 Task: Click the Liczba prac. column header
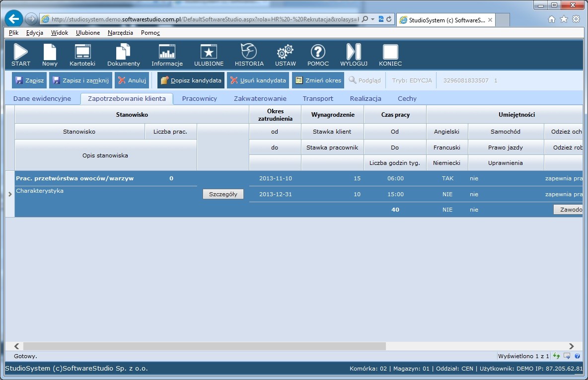(170, 132)
